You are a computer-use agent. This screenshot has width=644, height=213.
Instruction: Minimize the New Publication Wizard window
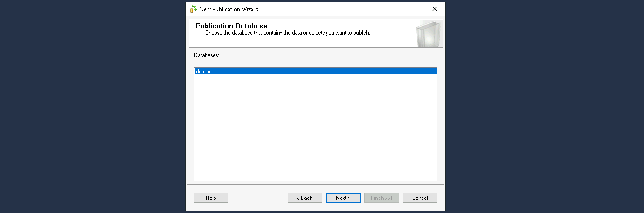(391, 9)
